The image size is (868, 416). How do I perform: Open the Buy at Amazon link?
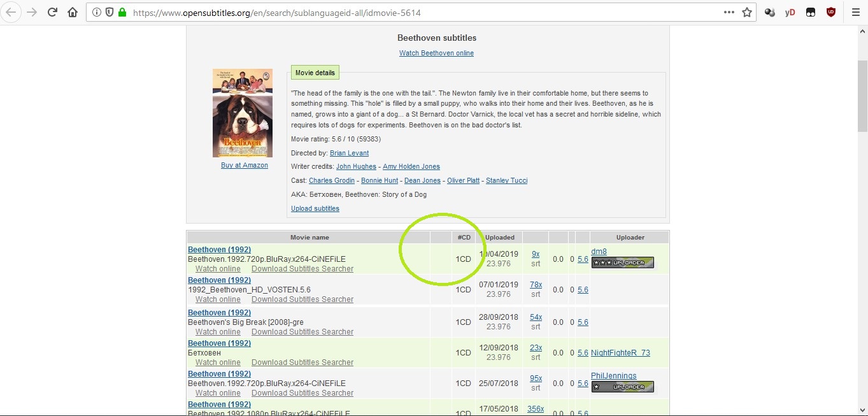click(245, 165)
